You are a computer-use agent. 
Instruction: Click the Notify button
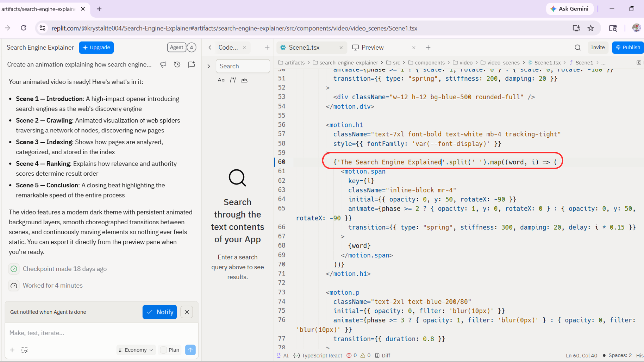(x=160, y=312)
